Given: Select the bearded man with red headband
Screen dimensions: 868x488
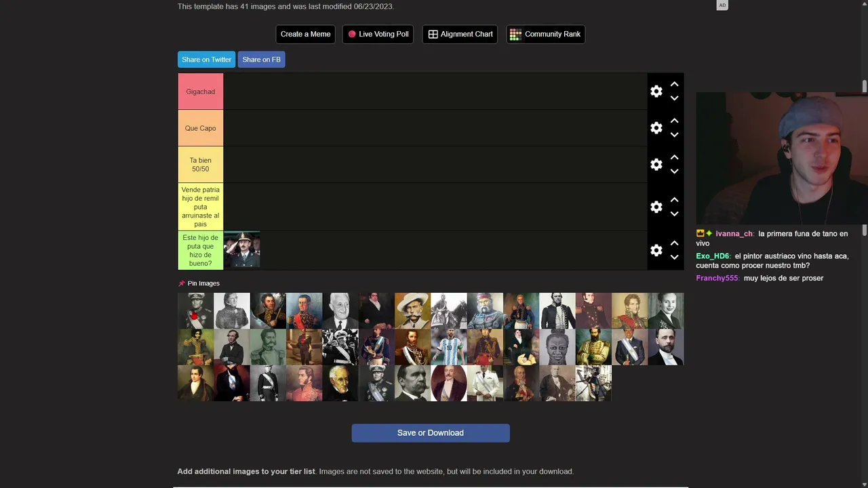Looking at the screenshot, I should click(x=485, y=310).
